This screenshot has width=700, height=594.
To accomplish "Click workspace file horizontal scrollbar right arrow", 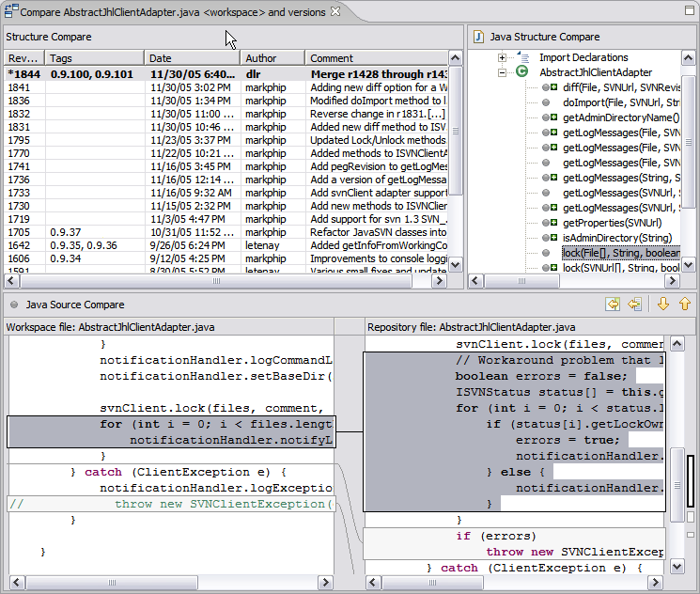I will (x=325, y=583).
